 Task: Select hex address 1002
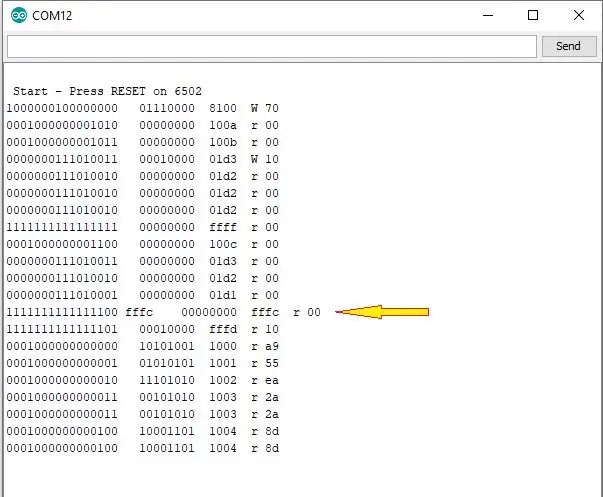223,380
